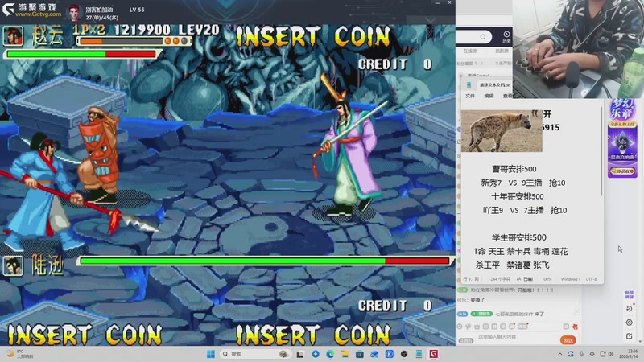644x362 pixels.
Task: Open the 编辑 menu in Notepad
Action: 489,96
